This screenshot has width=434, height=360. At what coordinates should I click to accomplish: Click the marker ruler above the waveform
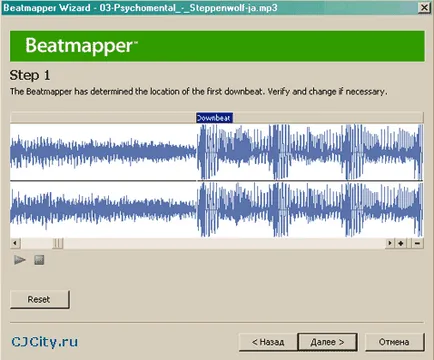[217, 118]
